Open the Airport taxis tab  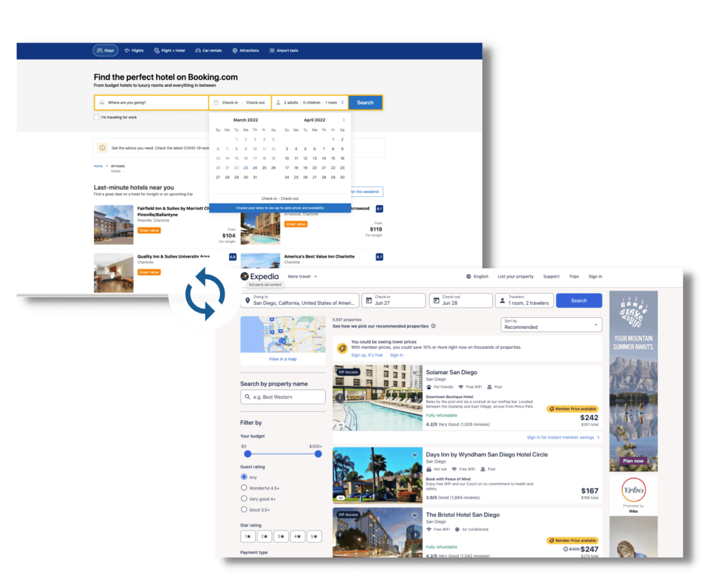tap(284, 51)
